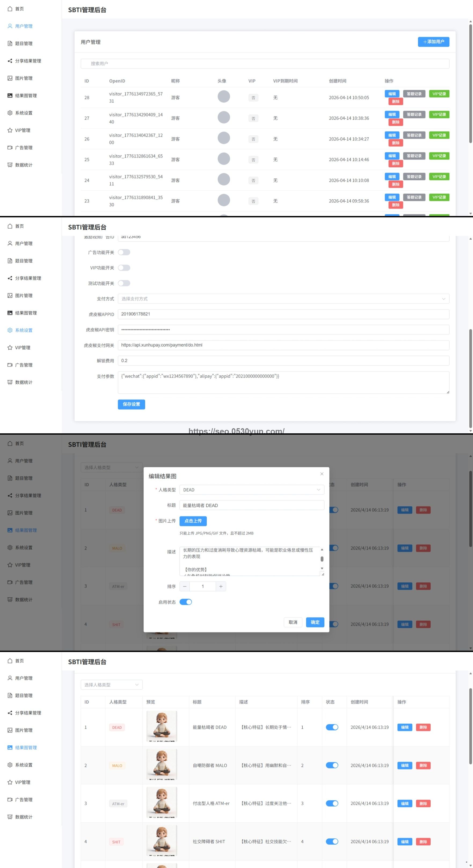Toggle the VIP功能开关 switch
The height and width of the screenshot is (868, 473).
(x=124, y=268)
